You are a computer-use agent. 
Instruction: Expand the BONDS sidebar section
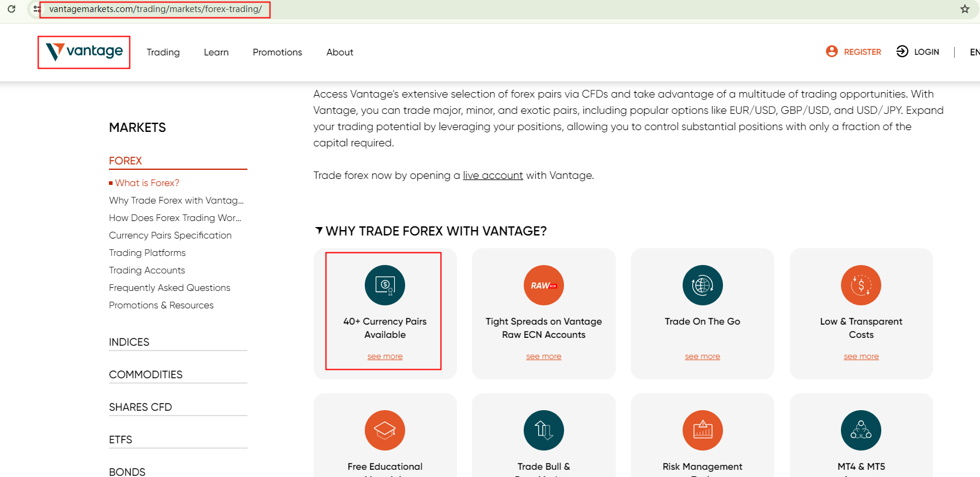(x=127, y=472)
